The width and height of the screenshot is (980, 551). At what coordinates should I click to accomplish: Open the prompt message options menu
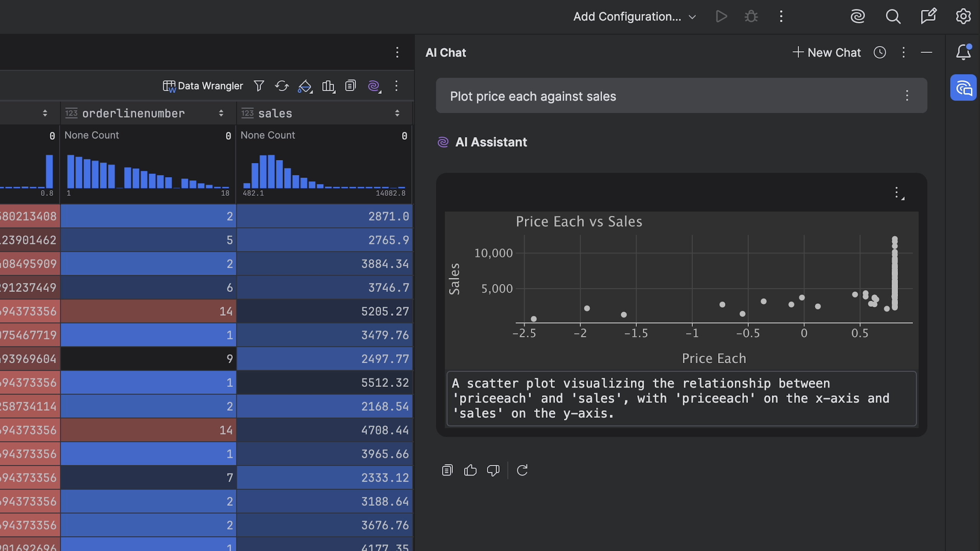907,96
